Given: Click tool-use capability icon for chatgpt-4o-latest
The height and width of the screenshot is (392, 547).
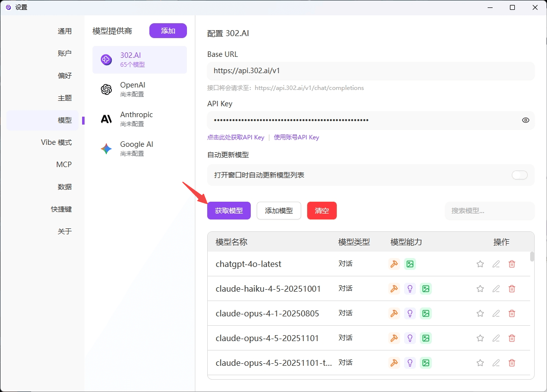Looking at the screenshot, I should pyautogui.click(x=394, y=264).
